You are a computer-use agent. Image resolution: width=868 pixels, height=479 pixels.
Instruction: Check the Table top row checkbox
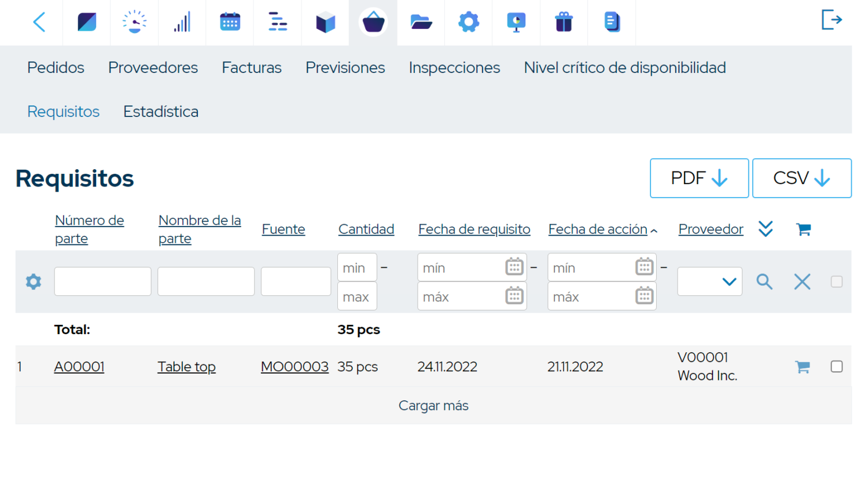click(x=836, y=366)
